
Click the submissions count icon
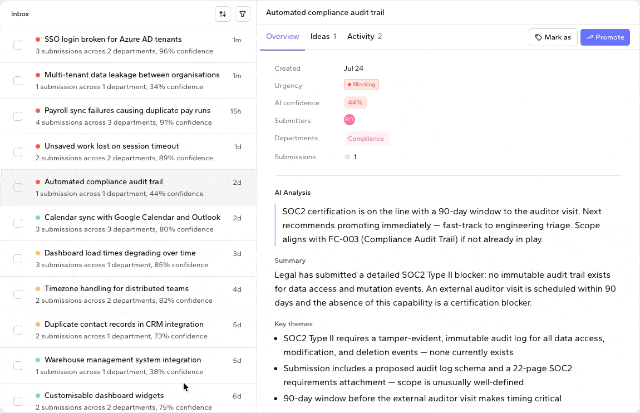[347, 157]
